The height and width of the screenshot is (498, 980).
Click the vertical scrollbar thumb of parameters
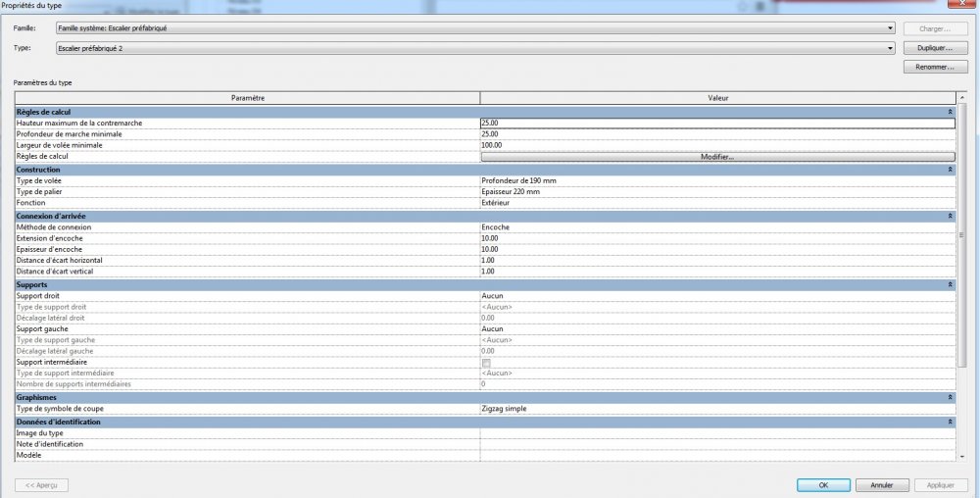[962, 235]
